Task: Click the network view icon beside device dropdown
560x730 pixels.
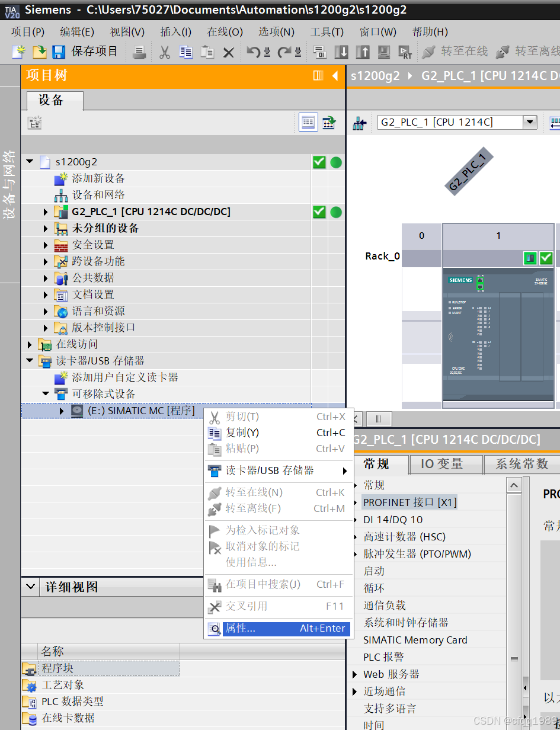Action: point(360,123)
